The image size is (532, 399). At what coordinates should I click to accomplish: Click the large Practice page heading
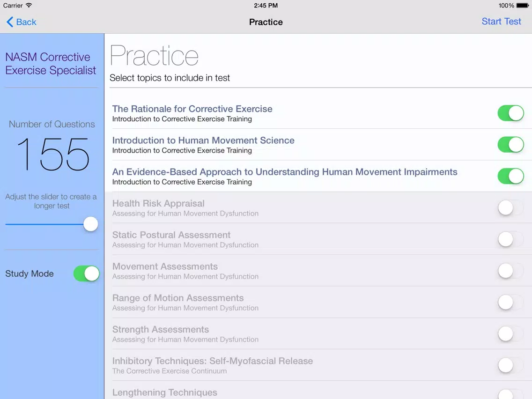pos(154,56)
